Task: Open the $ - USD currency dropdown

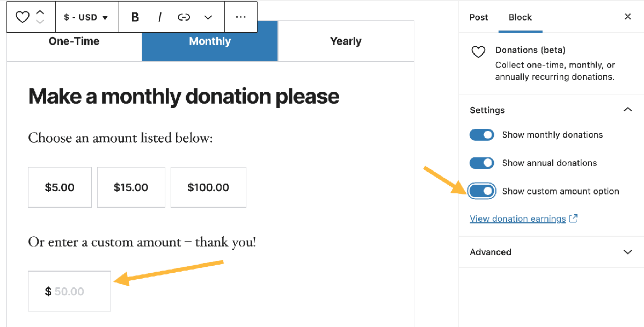Action: coord(86,17)
